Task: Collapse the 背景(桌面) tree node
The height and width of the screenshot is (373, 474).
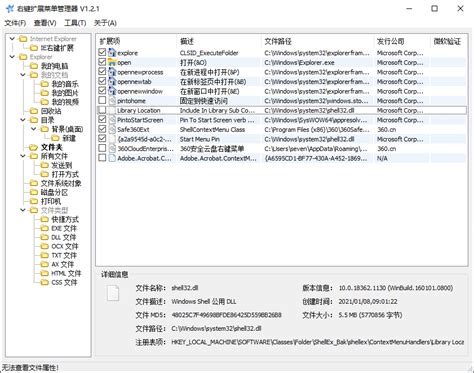Action: pos(34,129)
